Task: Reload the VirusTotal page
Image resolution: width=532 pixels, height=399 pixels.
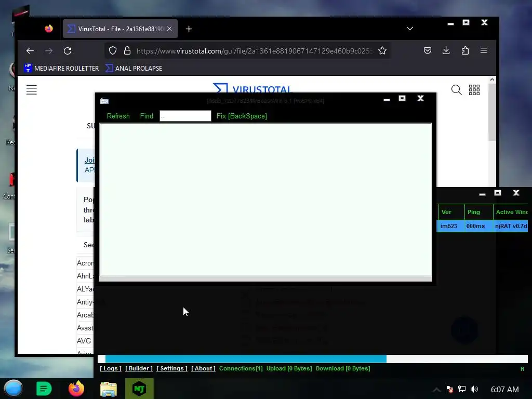Action: click(x=68, y=51)
